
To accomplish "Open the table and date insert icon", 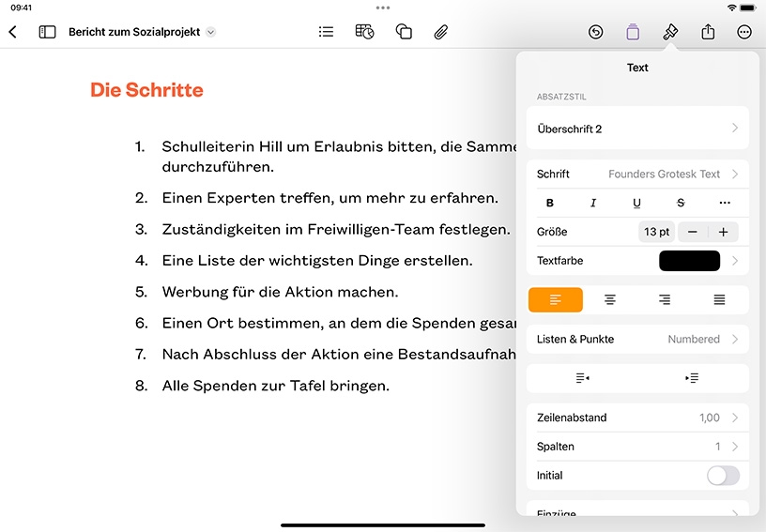I will (x=364, y=32).
